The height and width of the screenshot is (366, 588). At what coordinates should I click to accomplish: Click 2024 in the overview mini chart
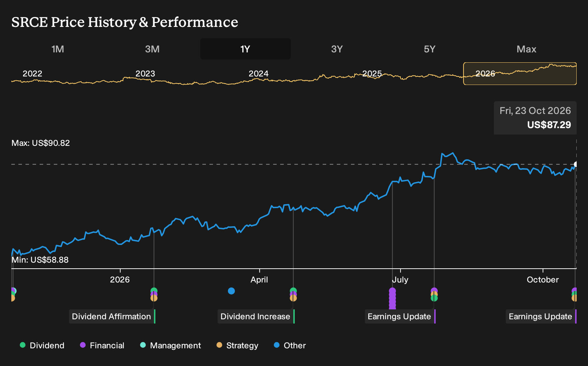tap(259, 74)
